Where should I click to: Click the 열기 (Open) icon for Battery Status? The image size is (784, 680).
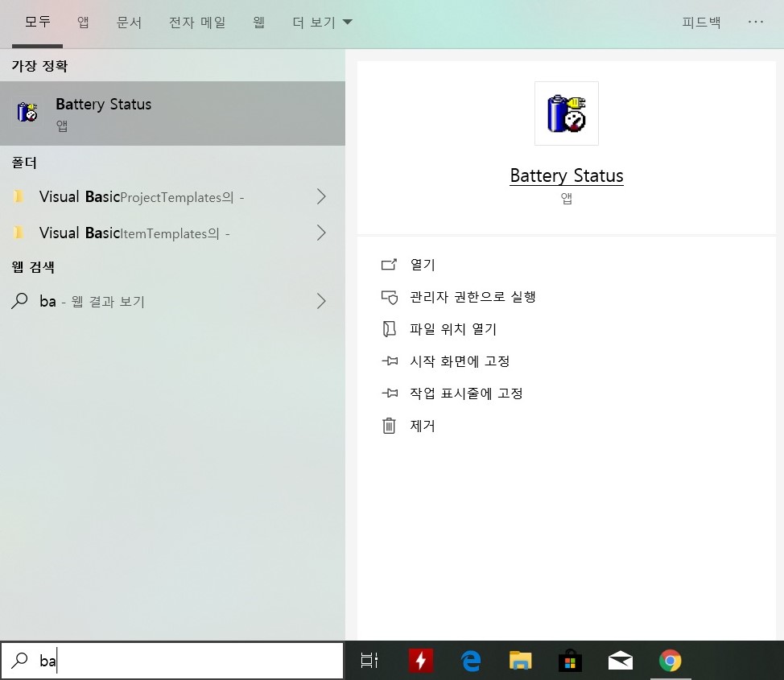coord(389,265)
